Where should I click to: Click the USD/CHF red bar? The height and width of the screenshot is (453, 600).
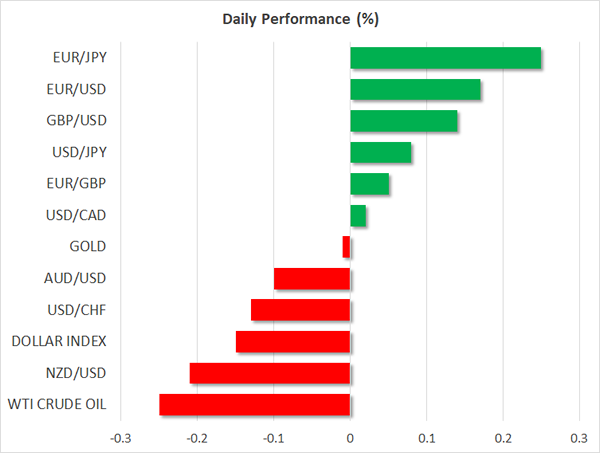coord(300,310)
